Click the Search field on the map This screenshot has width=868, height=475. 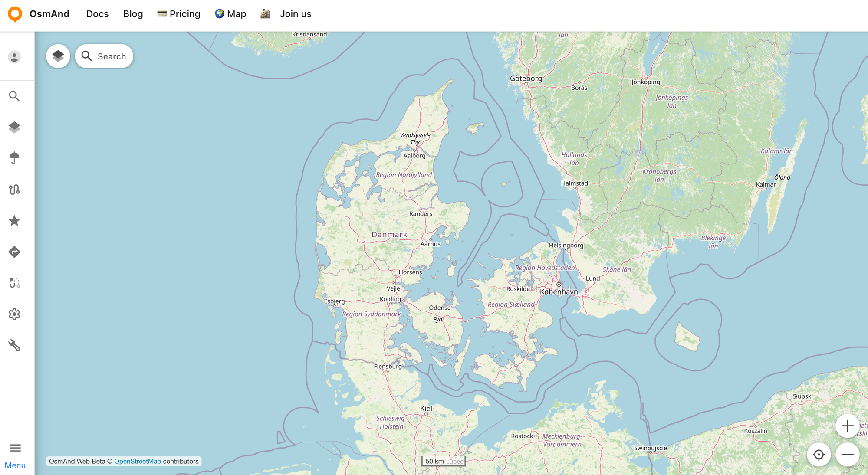click(x=104, y=56)
